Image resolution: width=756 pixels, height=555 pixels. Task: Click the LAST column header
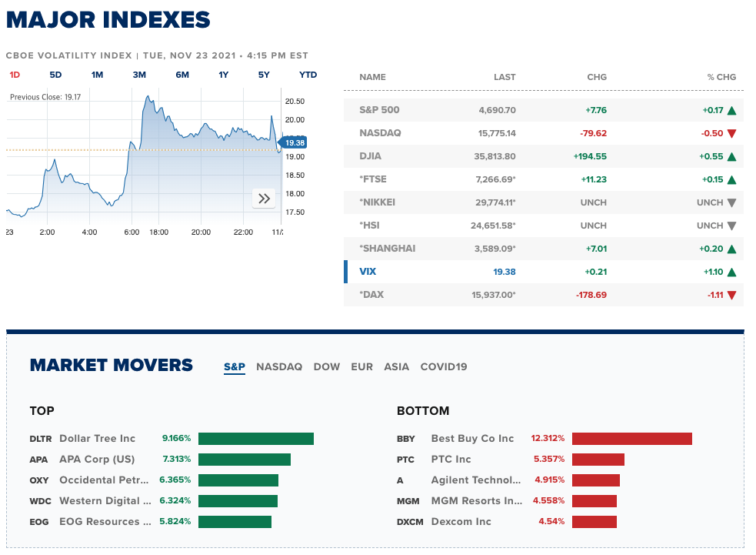(505, 77)
